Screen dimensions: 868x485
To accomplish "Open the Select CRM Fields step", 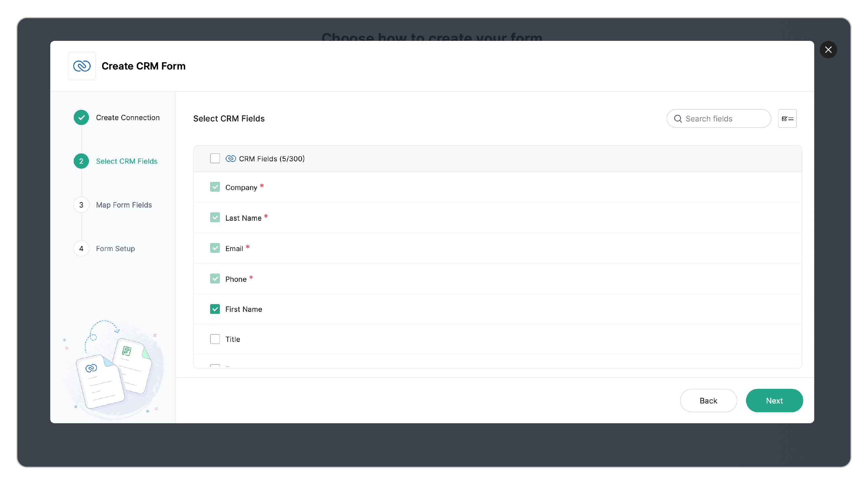I will (126, 161).
